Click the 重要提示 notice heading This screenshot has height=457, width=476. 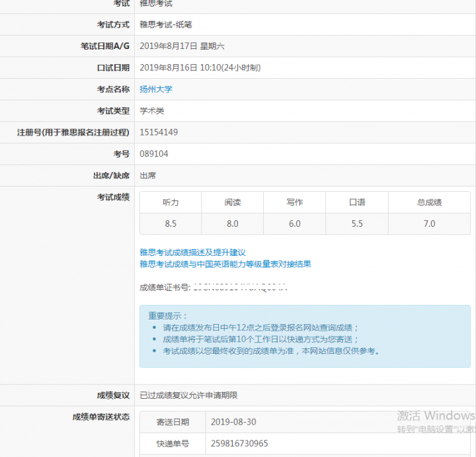pyautogui.click(x=168, y=316)
